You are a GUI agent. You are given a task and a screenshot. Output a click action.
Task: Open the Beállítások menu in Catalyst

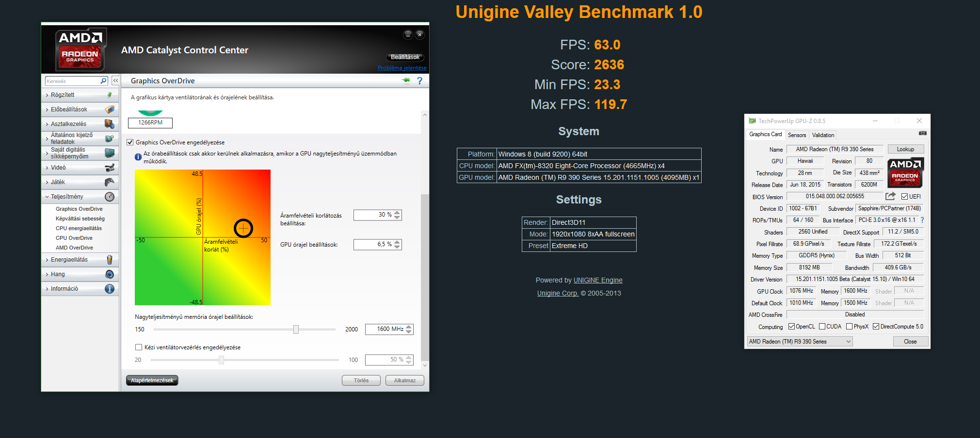pos(405,57)
